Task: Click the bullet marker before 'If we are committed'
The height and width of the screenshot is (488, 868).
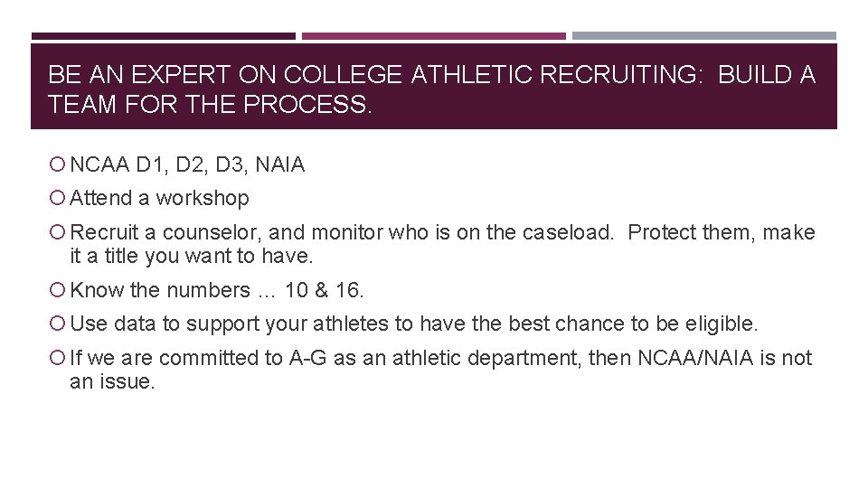Action: [x=58, y=359]
